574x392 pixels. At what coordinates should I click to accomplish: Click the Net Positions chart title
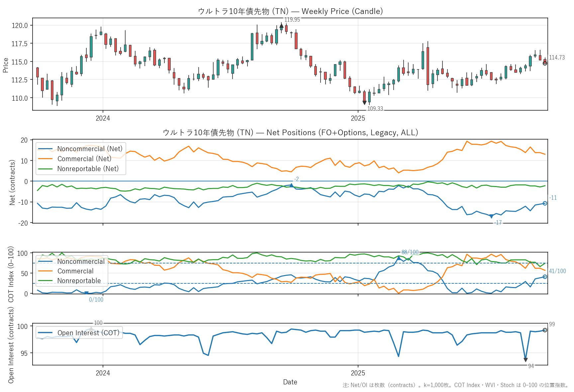[290, 133]
